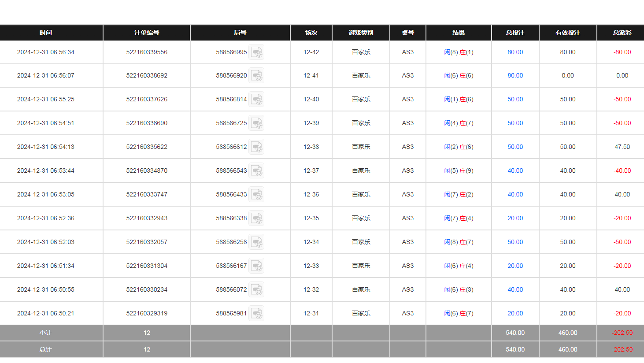Open the 80.00 bet amount for session 12-41

[515, 75]
